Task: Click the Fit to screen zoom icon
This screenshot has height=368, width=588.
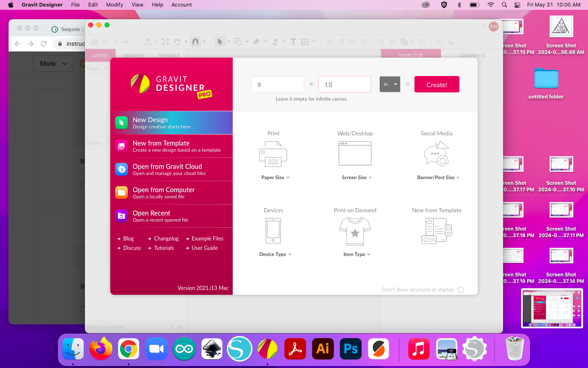Action: 165,42
